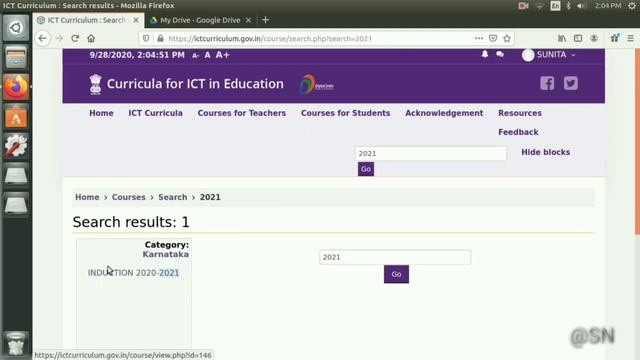640x360 pixels.
Task: Open the system gear menu in the top bar
Action: pyautogui.click(x=632, y=6)
